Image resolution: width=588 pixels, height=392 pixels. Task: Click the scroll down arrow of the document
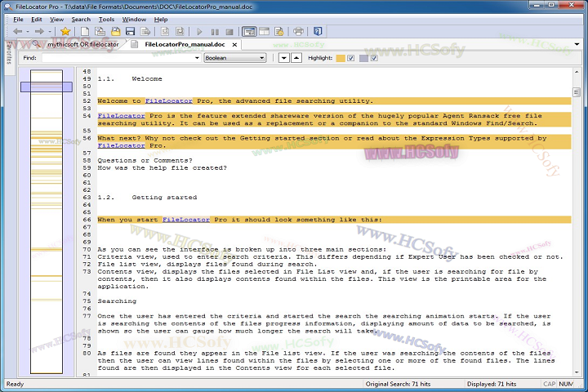point(577,372)
